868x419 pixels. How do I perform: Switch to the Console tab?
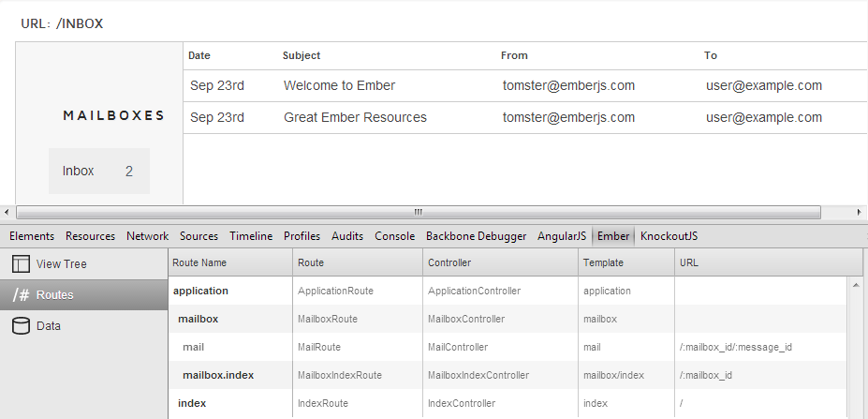[x=395, y=236]
